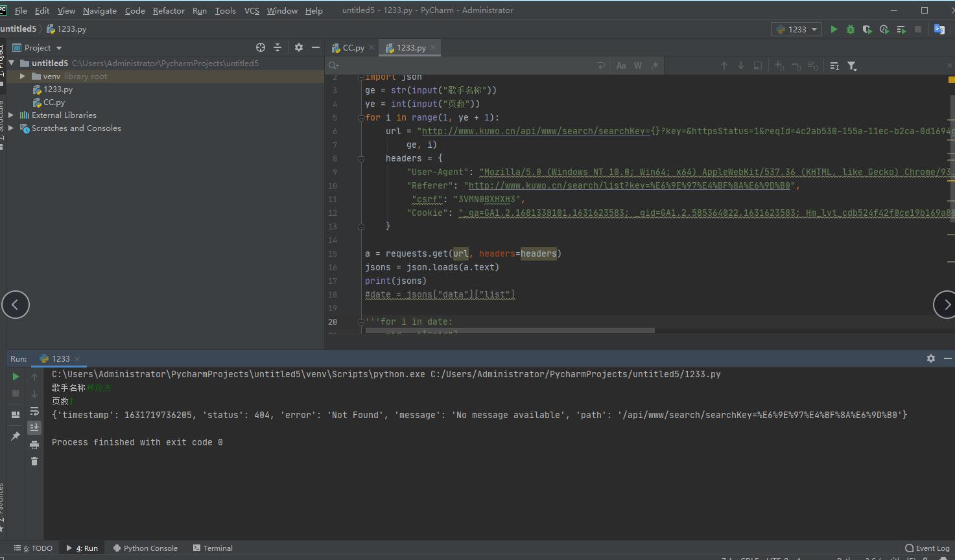Open the Terminal tool window
This screenshot has width=955, height=560.
pyautogui.click(x=213, y=548)
